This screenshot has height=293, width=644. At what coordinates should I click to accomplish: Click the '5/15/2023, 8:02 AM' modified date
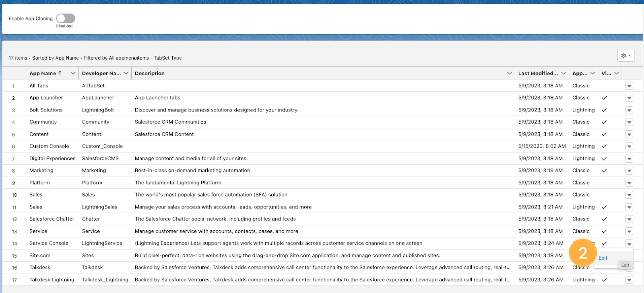tap(542, 146)
